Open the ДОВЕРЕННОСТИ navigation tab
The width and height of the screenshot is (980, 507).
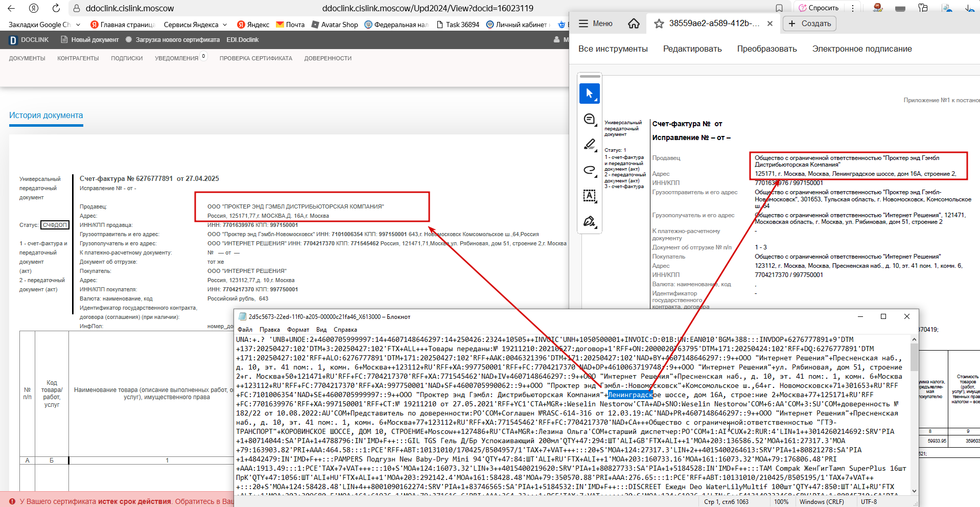point(328,58)
